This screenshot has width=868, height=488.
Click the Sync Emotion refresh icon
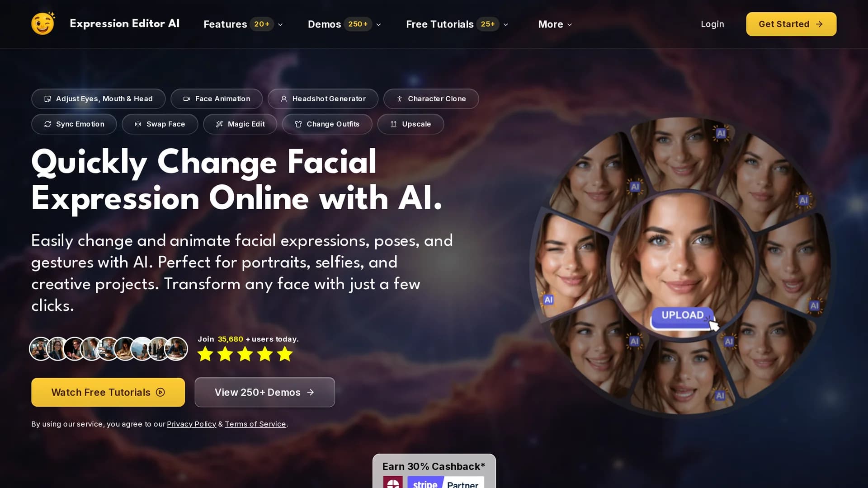(47, 124)
